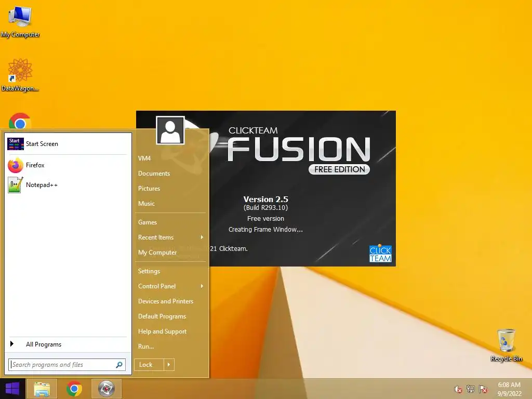Launch Notepad++ from the Start menu
This screenshot has width=532, height=399.
[x=68, y=185]
